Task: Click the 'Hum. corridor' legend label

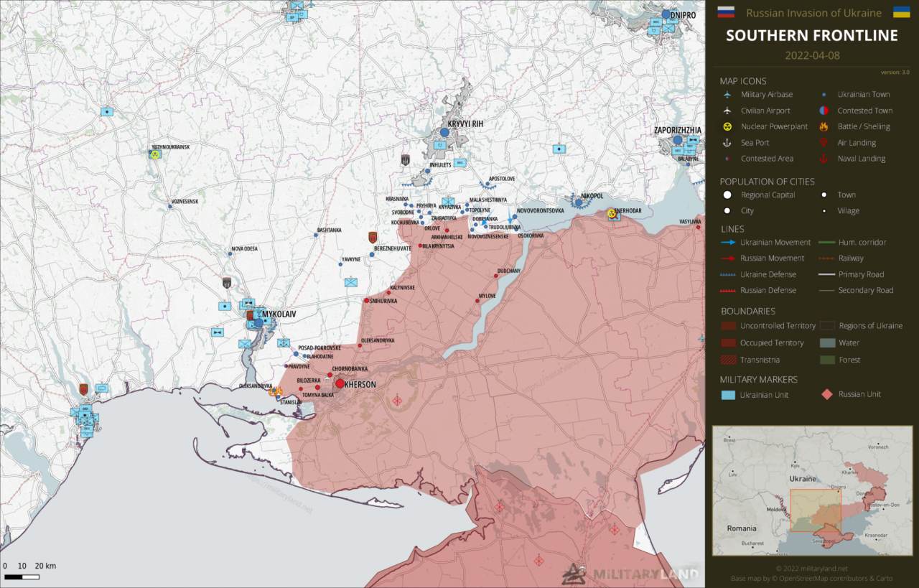Action: tap(862, 243)
